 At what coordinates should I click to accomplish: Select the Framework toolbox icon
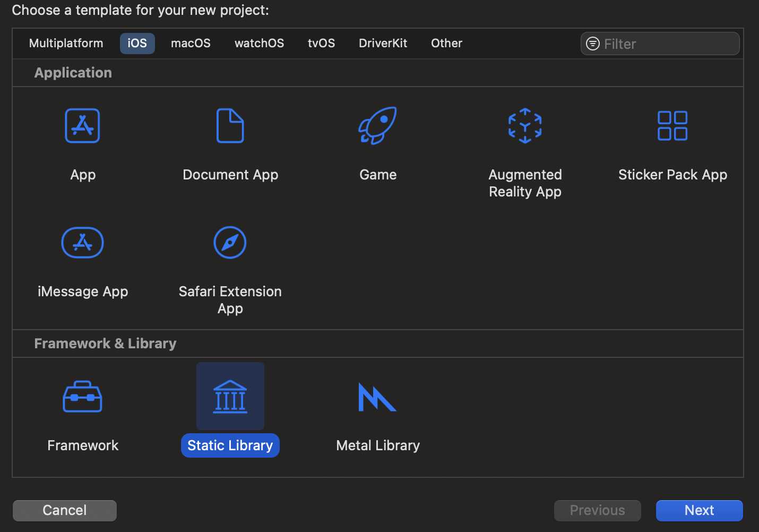(x=82, y=397)
